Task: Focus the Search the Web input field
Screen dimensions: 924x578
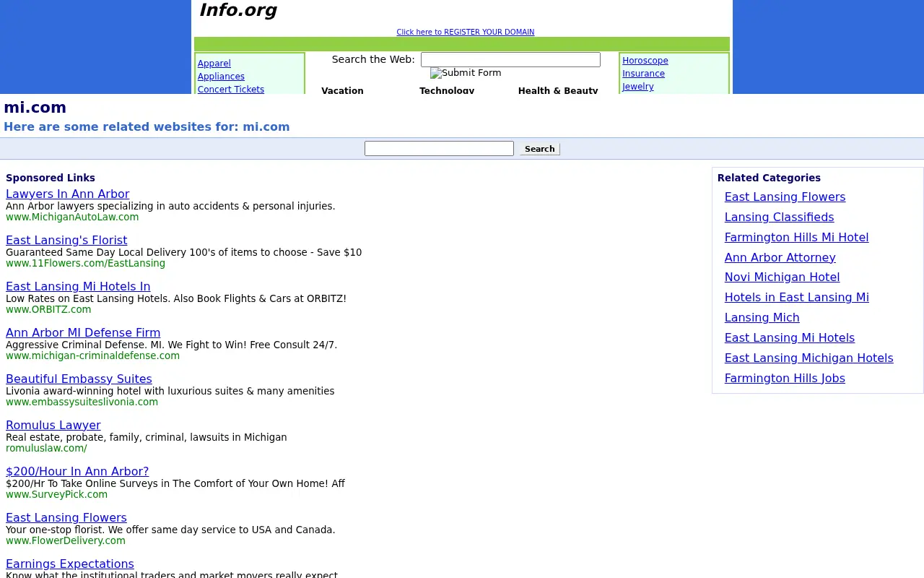Action: click(510, 60)
